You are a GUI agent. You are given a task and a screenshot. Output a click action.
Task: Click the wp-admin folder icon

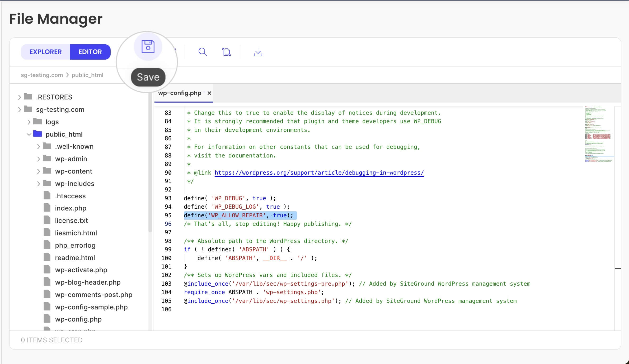(x=47, y=158)
